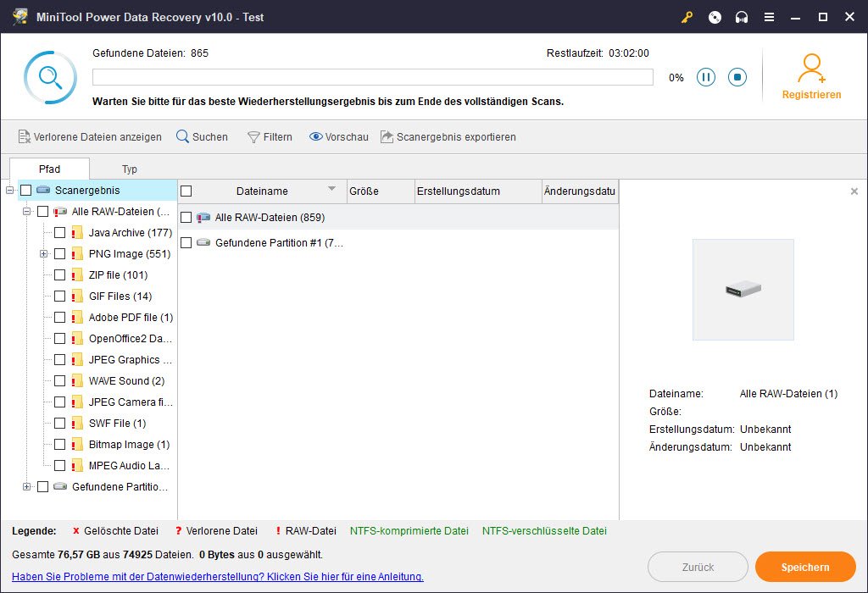This screenshot has height=593, width=868.
Task: Check the SWF File (1) checkbox
Action: (x=60, y=424)
